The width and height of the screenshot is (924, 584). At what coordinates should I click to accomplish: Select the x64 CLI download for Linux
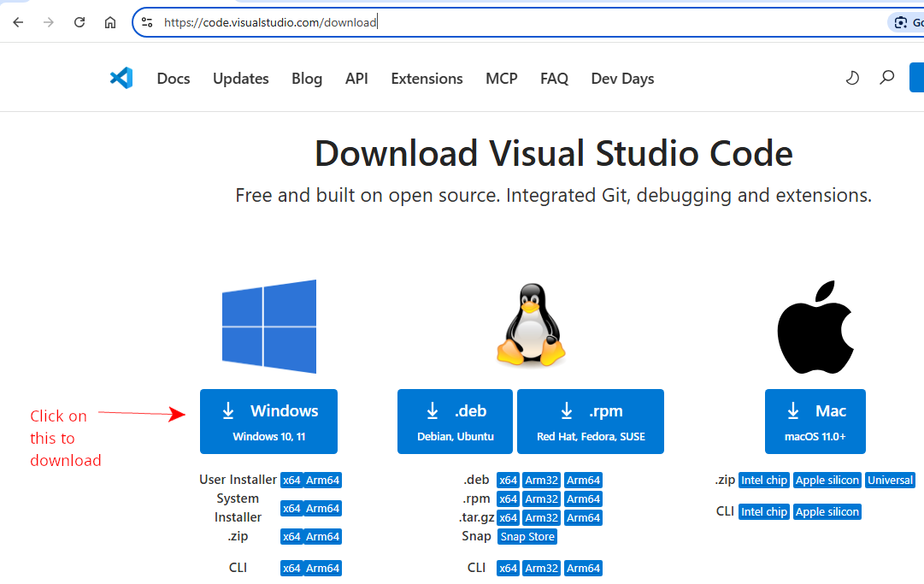point(508,568)
